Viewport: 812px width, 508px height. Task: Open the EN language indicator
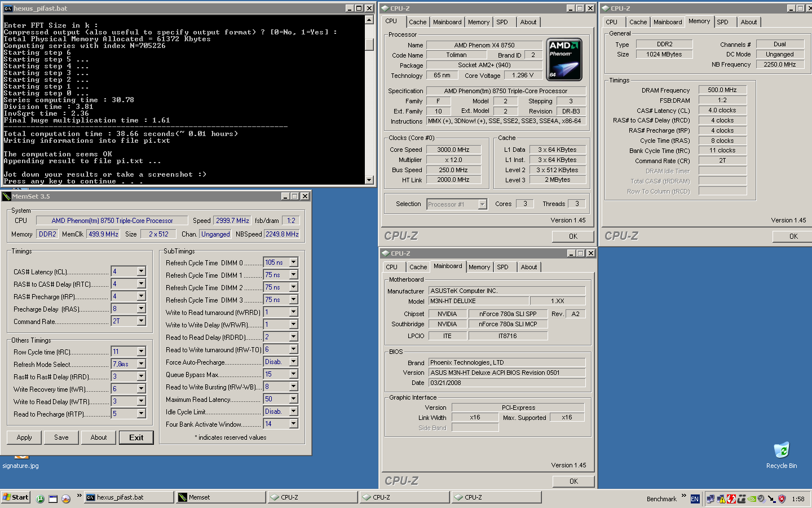(695, 499)
